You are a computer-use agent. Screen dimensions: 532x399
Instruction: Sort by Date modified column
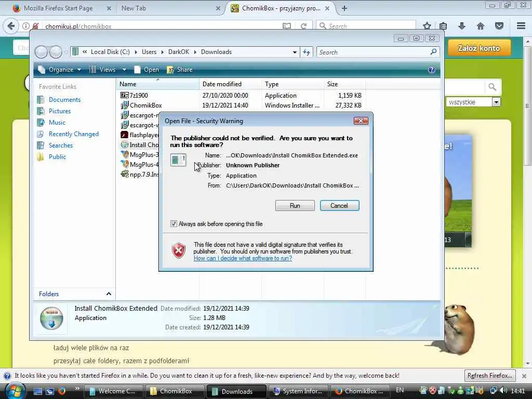tap(230, 84)
